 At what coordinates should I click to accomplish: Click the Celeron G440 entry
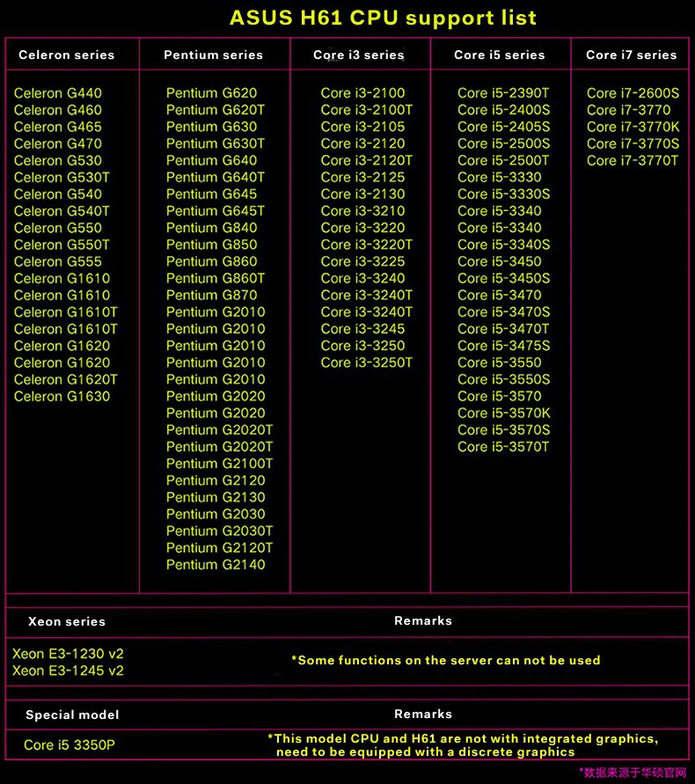click(58, 93)
